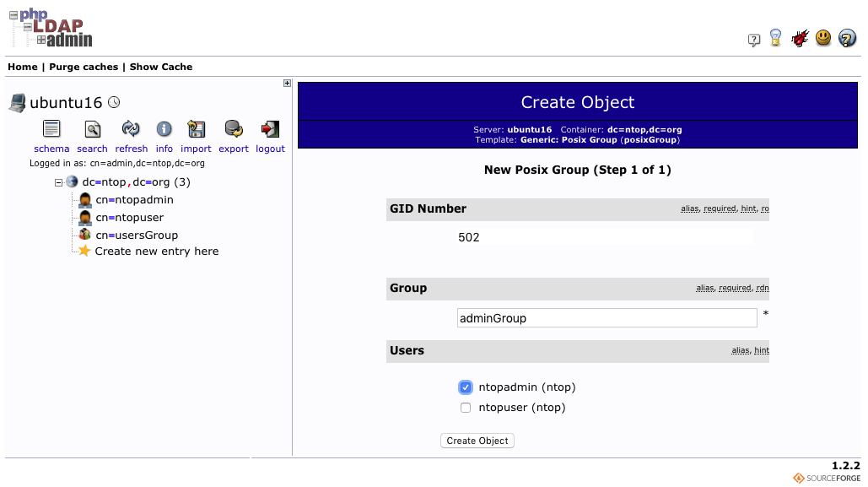Viewport: 868px width, 487px height.
Task: Click Create new entry here link
Action: (x=157, y=251)
